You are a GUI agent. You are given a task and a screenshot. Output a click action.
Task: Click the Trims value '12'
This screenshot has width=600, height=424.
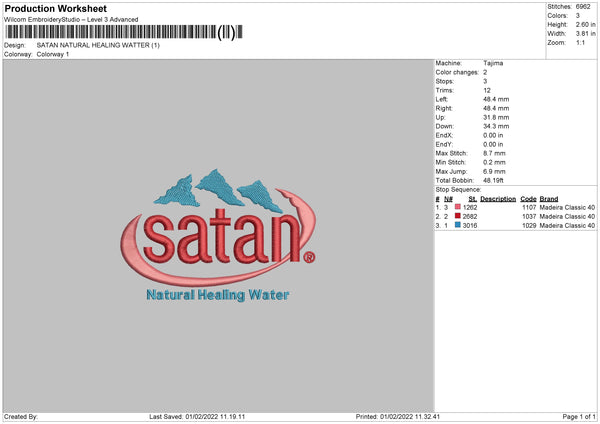point(487,90)
